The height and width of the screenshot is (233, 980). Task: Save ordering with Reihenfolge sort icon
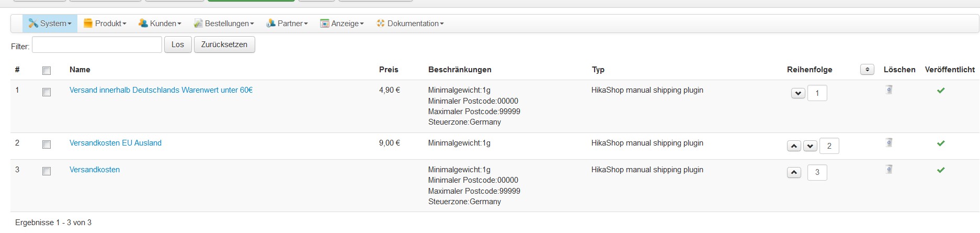867,70
